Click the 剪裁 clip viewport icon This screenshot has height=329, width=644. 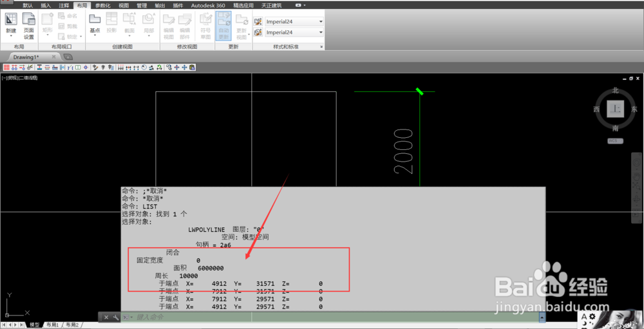click(x=62, y=26)
